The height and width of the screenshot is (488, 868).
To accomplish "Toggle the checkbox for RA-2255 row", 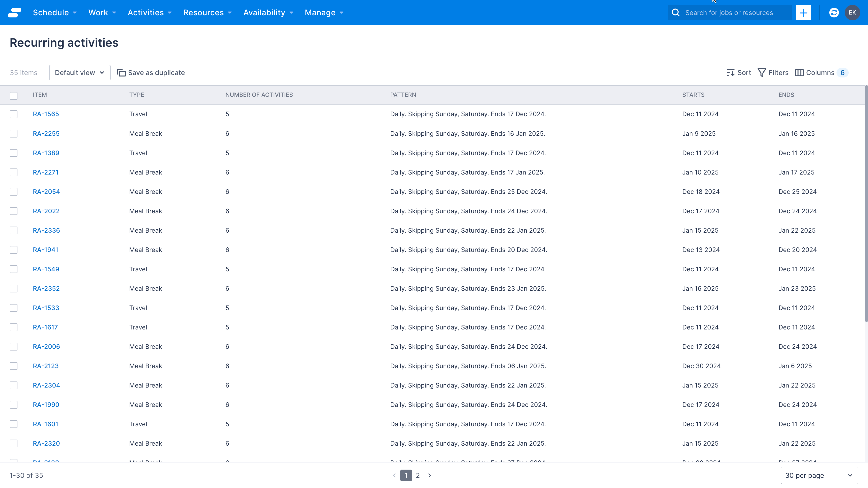I will 14,133.
